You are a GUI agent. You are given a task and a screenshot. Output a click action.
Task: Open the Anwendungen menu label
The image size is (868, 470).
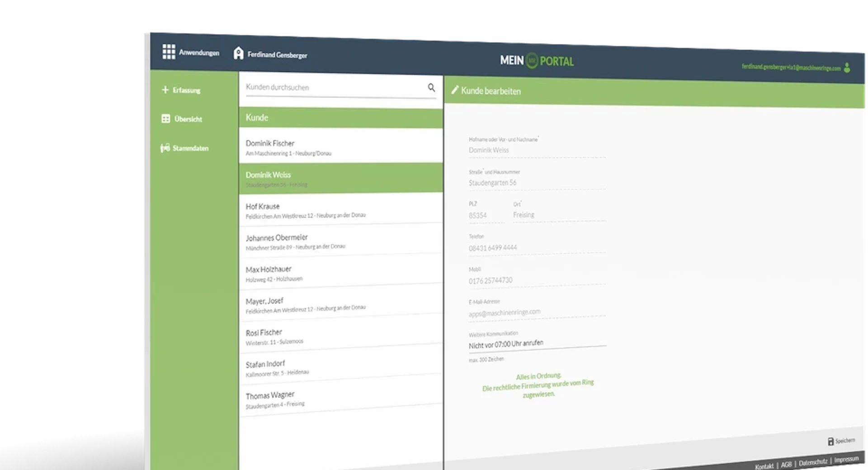coord(199,52)
